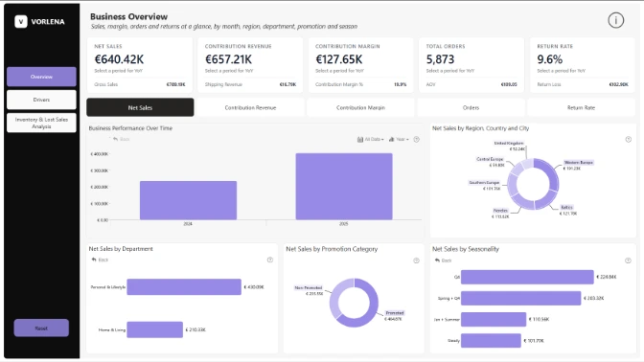This screenshot has height=362, width=644.
Task: Select the Net Sales tab
Action: click(140, 107)
